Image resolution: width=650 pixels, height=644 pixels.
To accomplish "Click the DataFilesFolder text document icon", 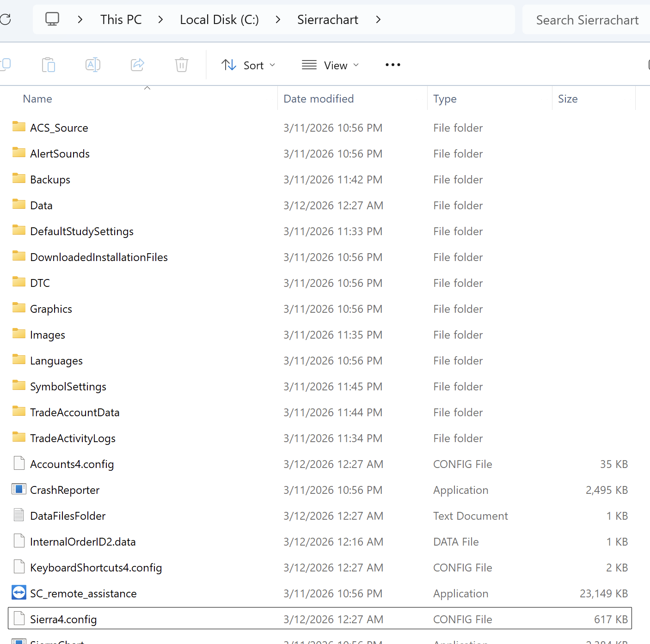I will point(19,515).
